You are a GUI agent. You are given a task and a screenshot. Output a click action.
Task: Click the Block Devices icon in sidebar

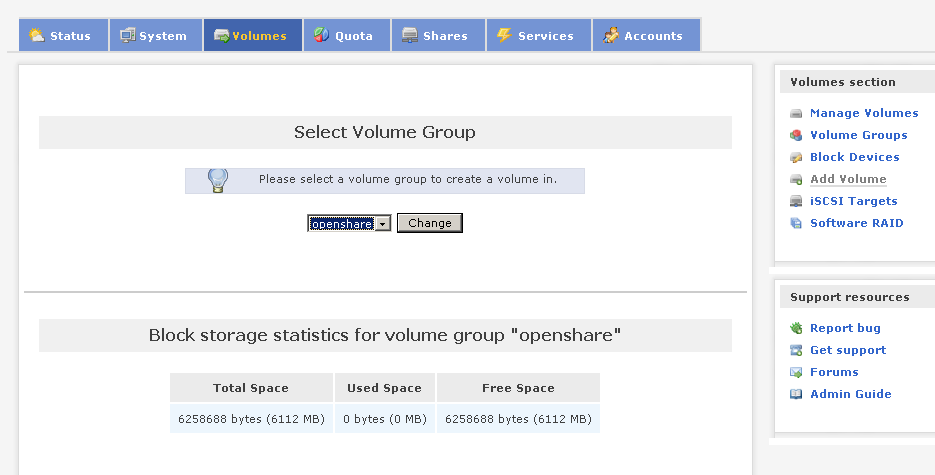coord(796,157)
